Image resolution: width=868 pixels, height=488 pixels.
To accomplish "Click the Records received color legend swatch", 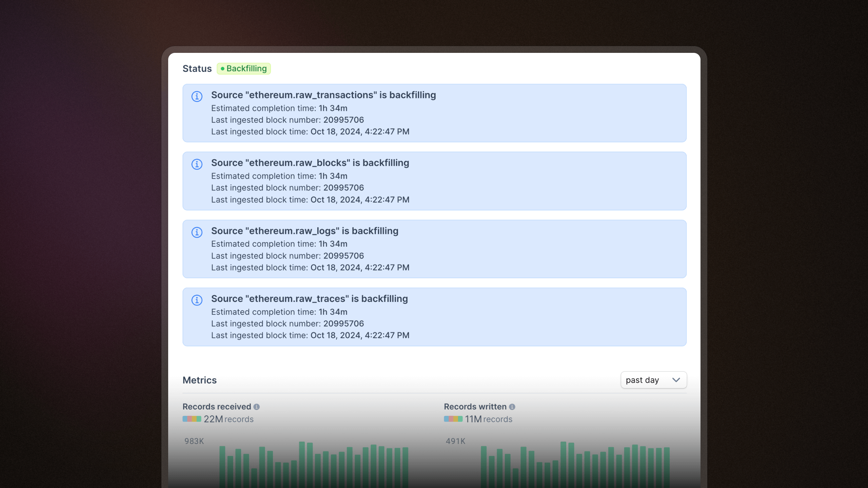I will pos(192,419).
